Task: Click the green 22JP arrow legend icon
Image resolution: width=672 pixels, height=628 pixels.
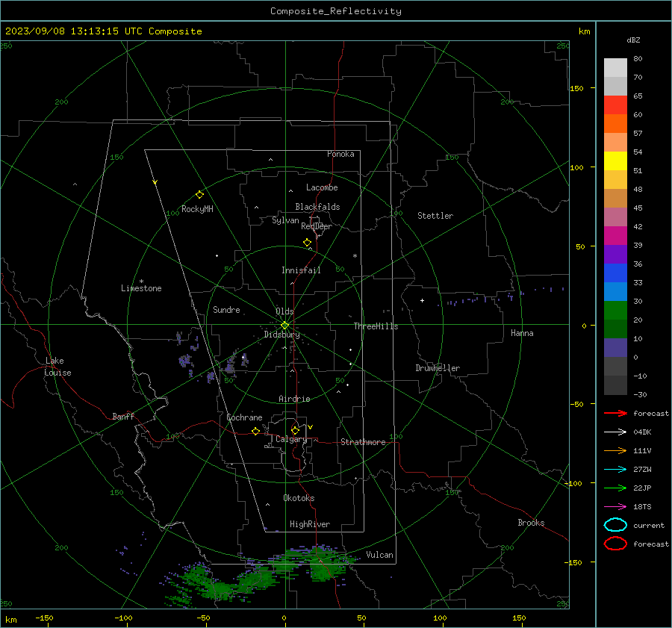Action: click(615, 488)
